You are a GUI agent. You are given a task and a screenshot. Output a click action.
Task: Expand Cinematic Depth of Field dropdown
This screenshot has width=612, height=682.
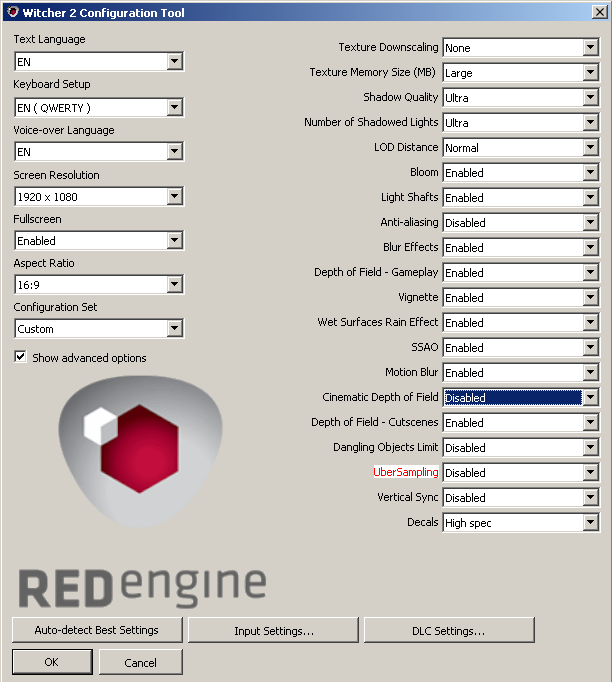521,398
